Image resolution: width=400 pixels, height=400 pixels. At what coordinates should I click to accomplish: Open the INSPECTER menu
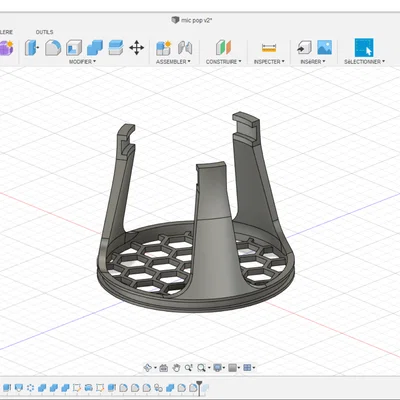(x=269, y=62)
